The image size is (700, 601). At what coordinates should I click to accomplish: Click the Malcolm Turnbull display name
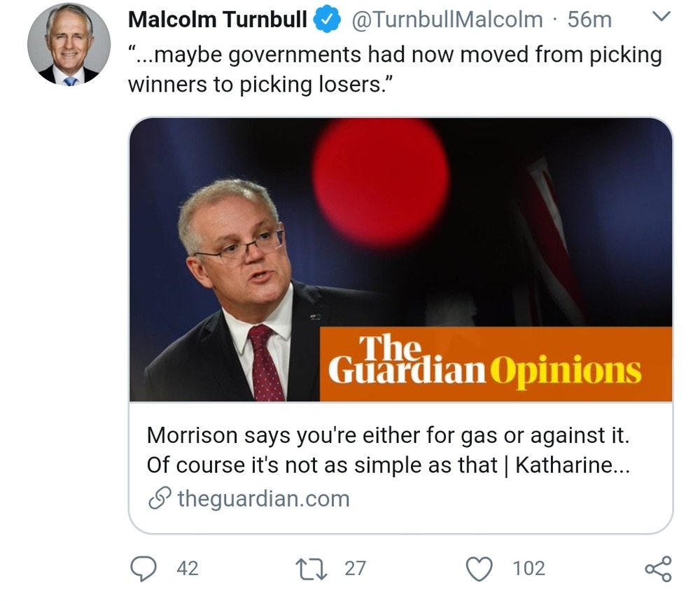coord(218,20)
